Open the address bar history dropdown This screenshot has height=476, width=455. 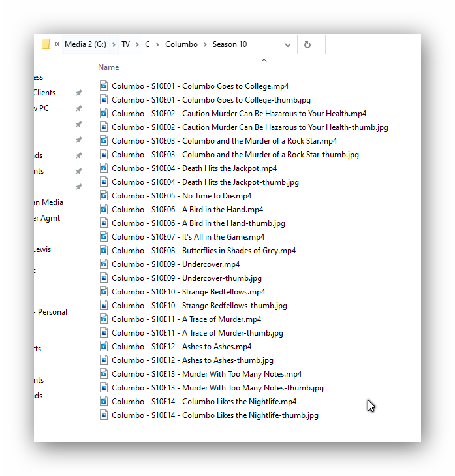pyautogui.click(x=288, y=45)
